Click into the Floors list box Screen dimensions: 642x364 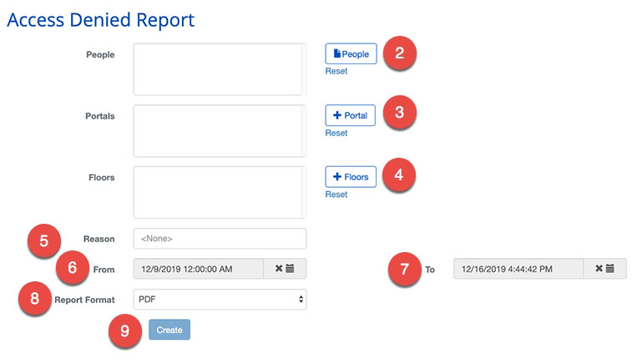pos(220,193)
